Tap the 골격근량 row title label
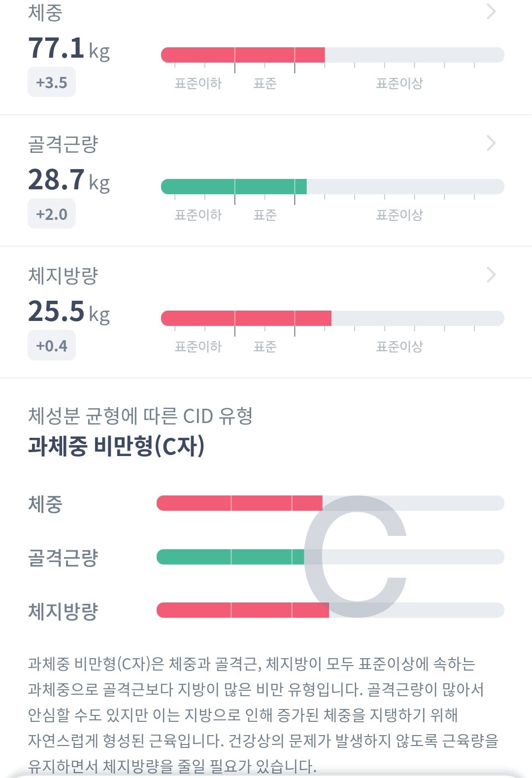 click(63, 144)
